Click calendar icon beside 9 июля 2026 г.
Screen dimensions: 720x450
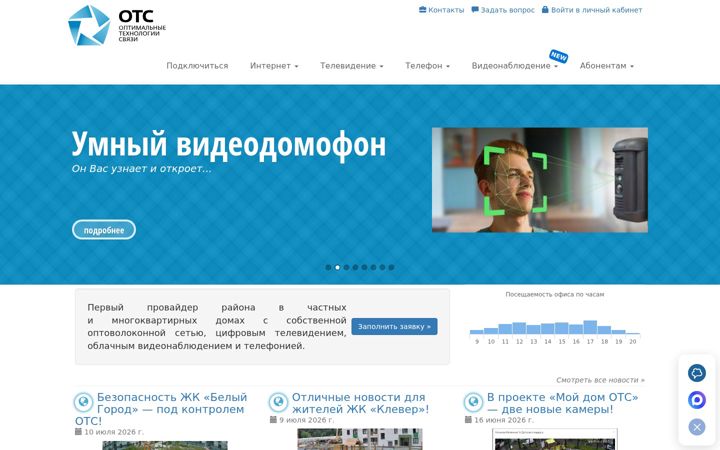pyautogui.click(x=273, y=420)
